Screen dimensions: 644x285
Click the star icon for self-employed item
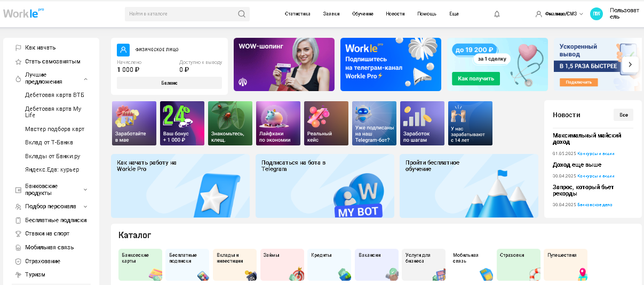click(18, 62)
